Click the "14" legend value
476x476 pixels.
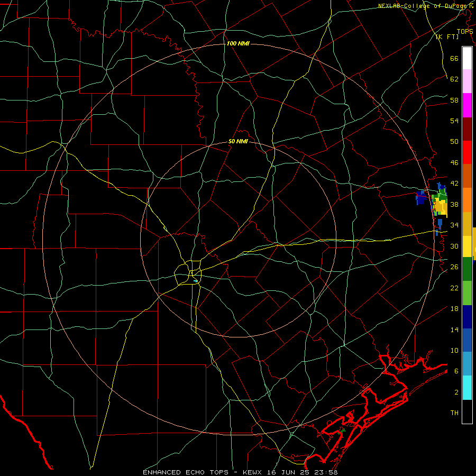pos(454,329)
